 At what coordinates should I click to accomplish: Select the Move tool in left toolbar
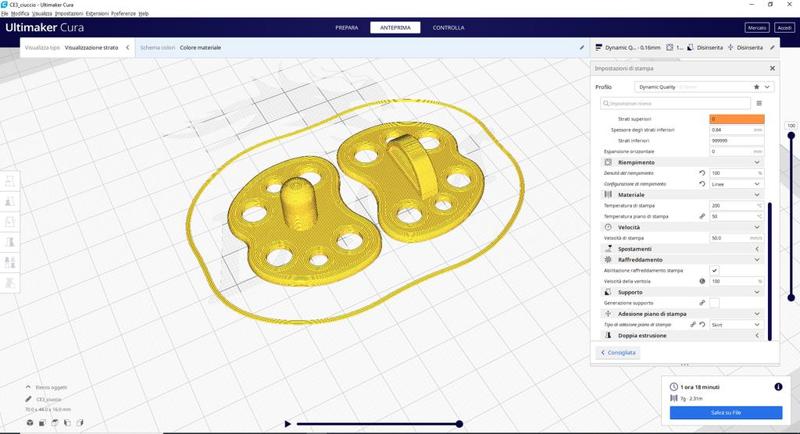click(x=10, y=181)
